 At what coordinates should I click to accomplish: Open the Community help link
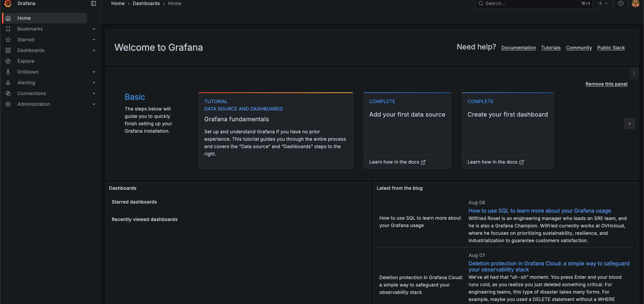tap(579, 48)
